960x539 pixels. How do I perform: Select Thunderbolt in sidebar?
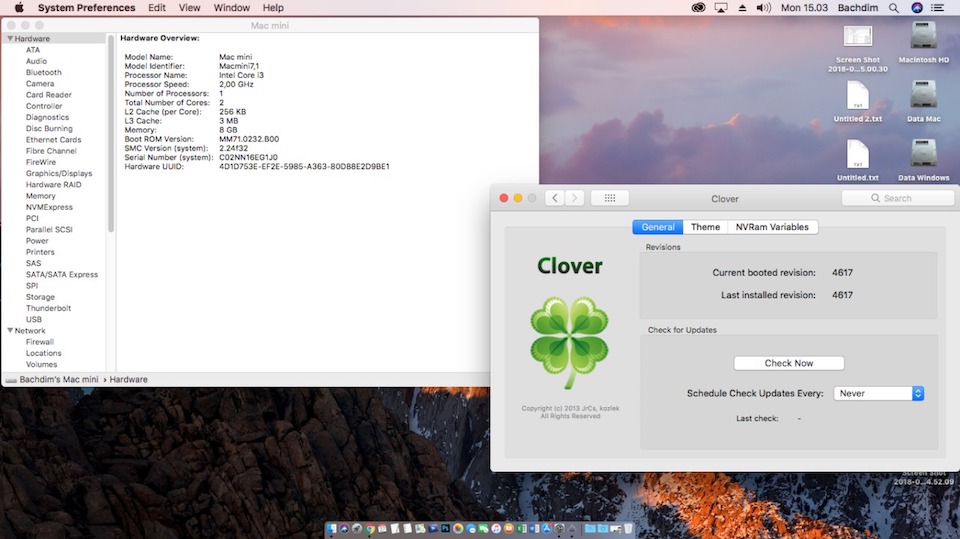[48, 308]
